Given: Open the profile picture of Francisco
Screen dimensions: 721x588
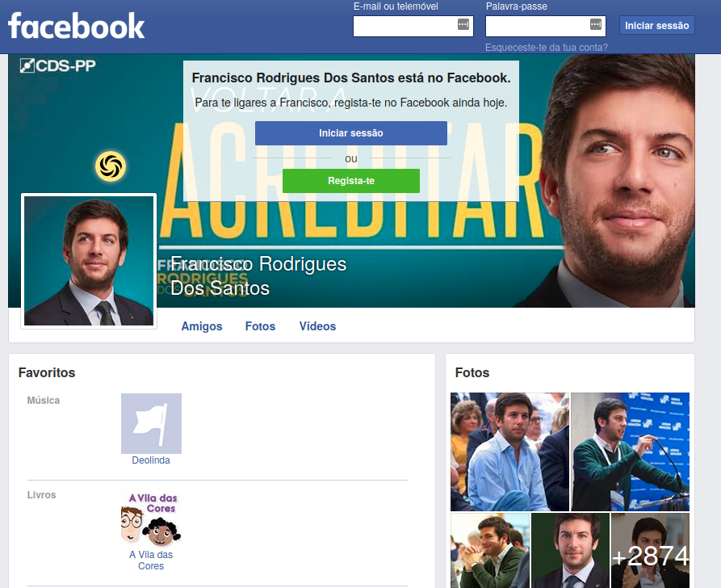Looking at the screenshot, I should pyautogui.click(x=89, y=261).
